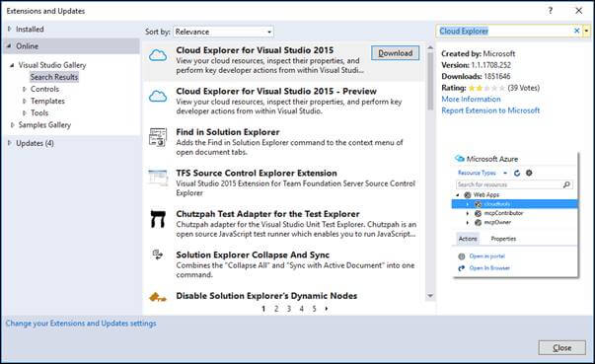The image size is (595, 364).
Task: Open Change your Extensions and Updates settings
Action: [81, 323]
